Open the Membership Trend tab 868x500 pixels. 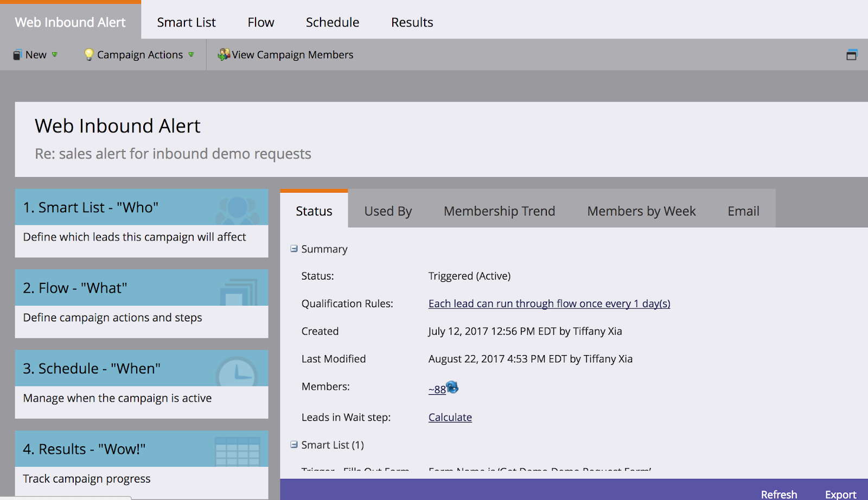coord(499,211)
